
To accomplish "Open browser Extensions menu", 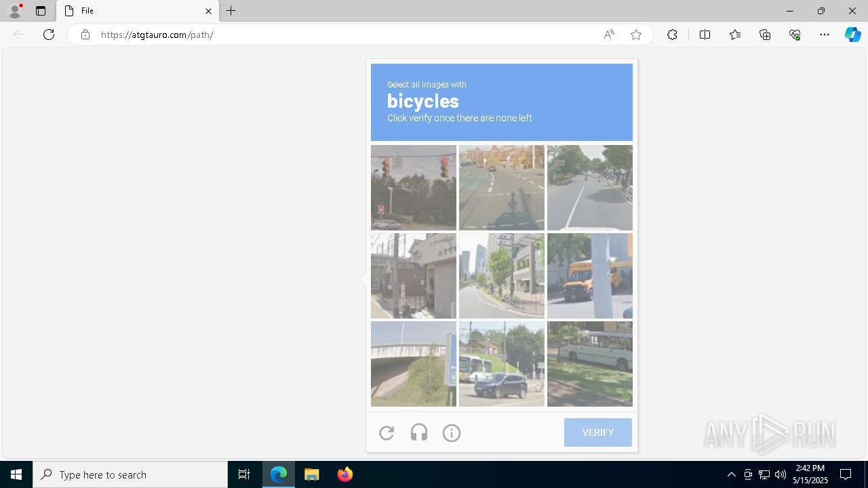I will click(672, 35).
